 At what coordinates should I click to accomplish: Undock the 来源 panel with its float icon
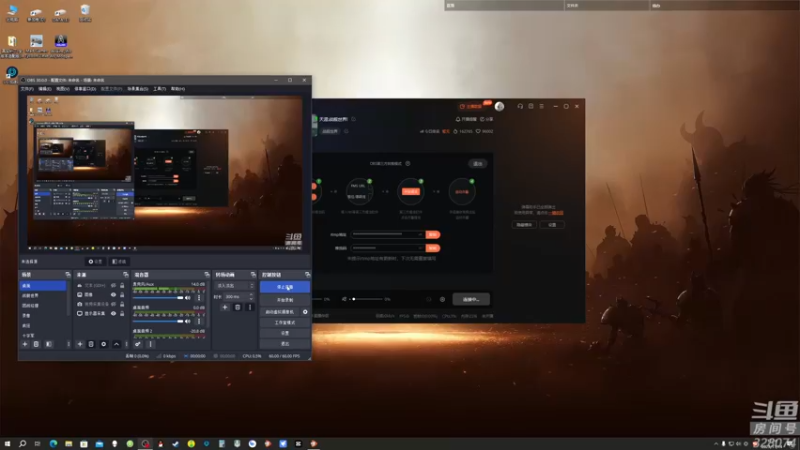tap(126, 274)
